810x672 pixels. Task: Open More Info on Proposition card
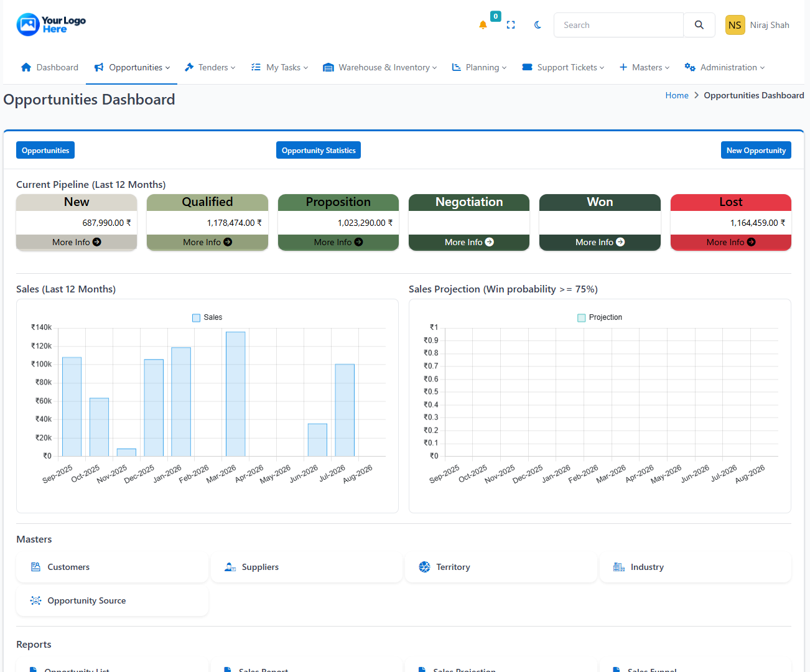[338, 242]
